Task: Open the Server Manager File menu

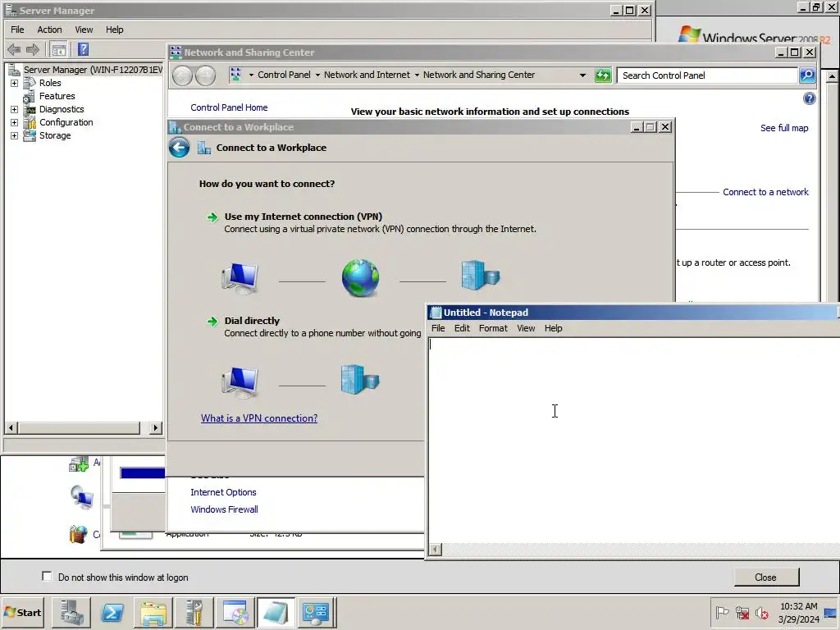Action: click(x=17, y=30)
